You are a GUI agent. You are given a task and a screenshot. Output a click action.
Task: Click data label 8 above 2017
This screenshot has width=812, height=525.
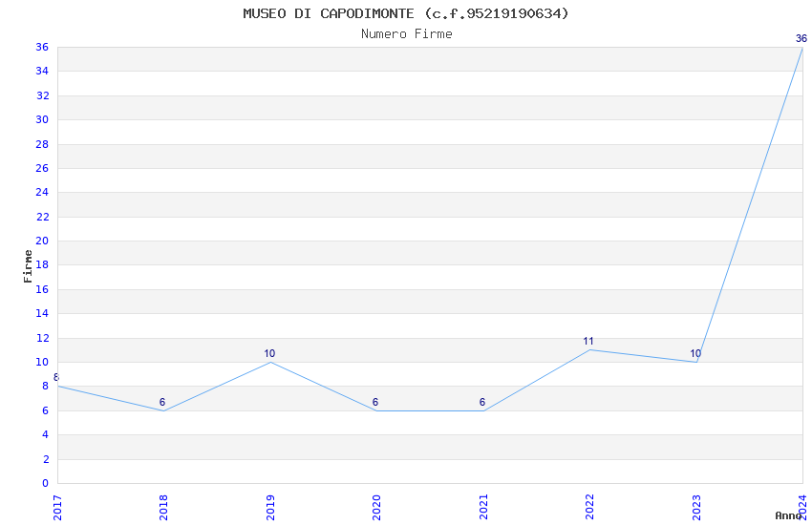point(56,377)
